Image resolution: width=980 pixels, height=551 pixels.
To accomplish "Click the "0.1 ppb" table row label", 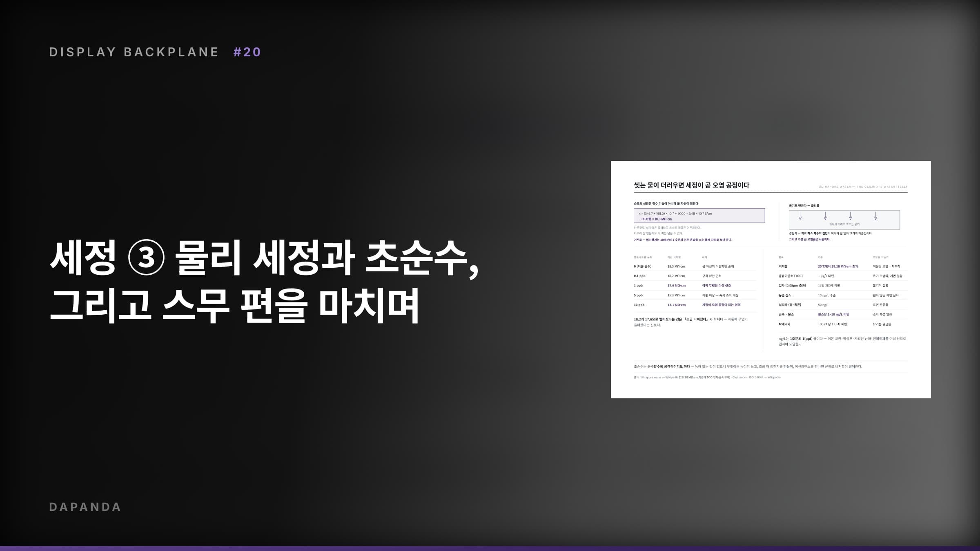I will pos(639,276).
